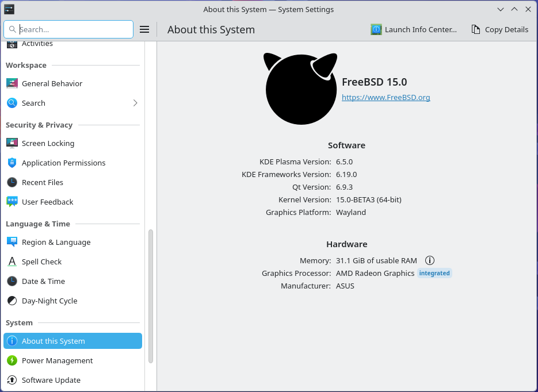Click the hamburger menu icon beside search

pyautogui.click(x=144, y=29)
